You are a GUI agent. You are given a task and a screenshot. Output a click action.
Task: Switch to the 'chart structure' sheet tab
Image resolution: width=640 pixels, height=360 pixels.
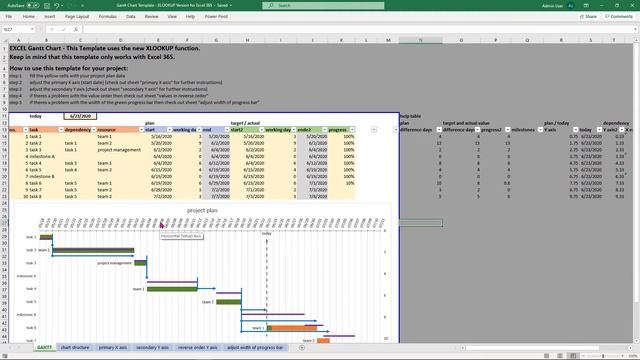pyautogui.click(x=75, y=347)
